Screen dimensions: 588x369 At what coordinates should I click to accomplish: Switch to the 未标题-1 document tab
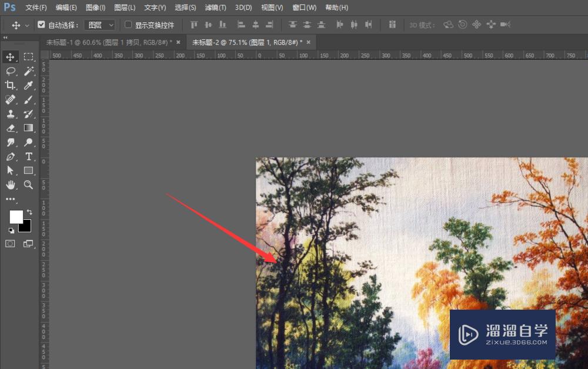(109, 42)
